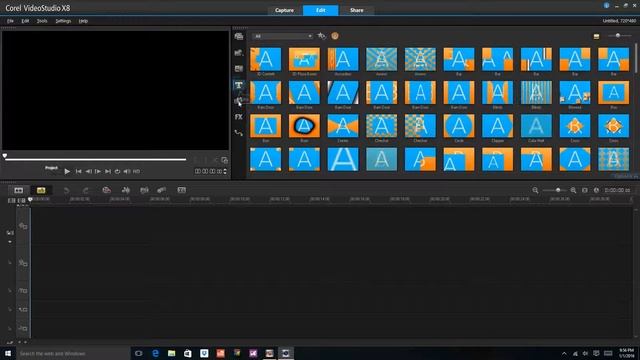Switch to the Share tab
The width and height of the screenshot is (640, 360).
tap(356, 10)
